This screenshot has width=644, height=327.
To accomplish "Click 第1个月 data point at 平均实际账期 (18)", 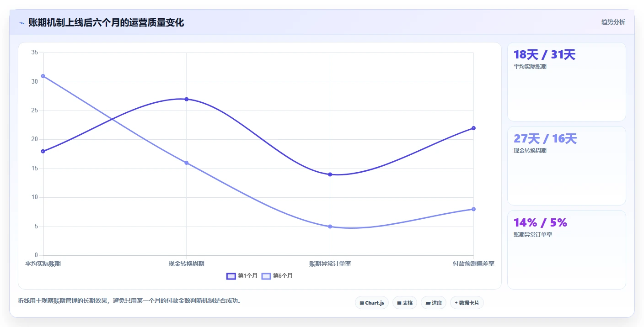I will pyautogui.click(x=43, y=151).
